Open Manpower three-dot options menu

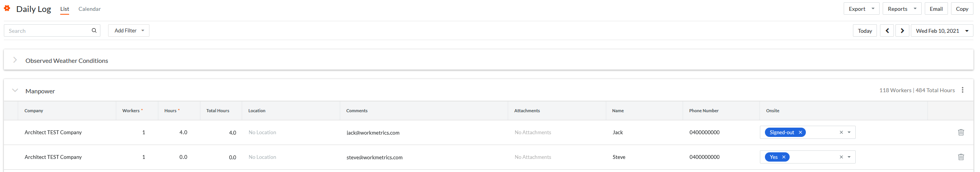pyautogui.click(x=962, y=90)
